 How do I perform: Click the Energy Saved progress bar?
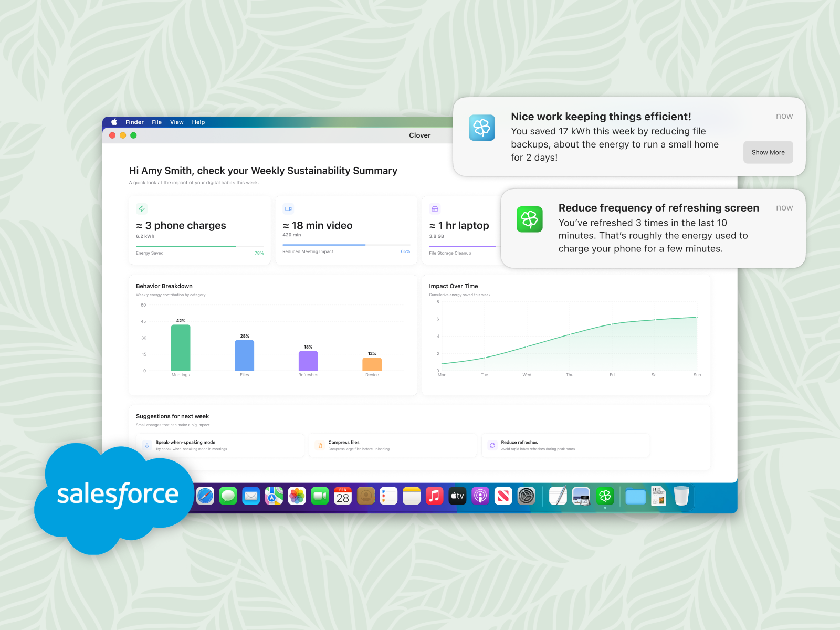click(x=200, y=246)
